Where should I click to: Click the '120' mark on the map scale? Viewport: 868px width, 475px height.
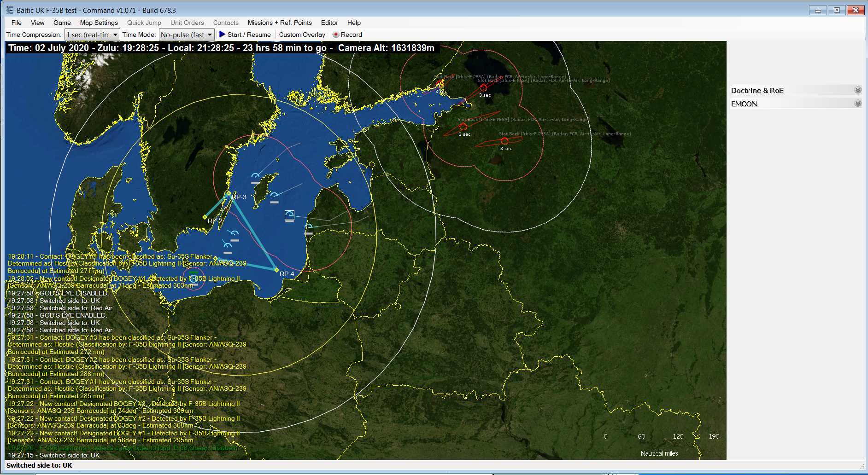coord(678,436)
